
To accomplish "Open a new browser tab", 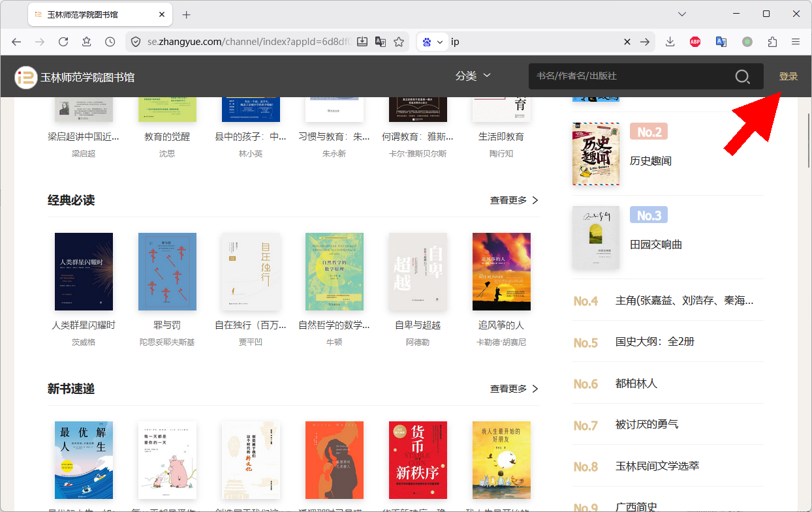I will point(187,14).
